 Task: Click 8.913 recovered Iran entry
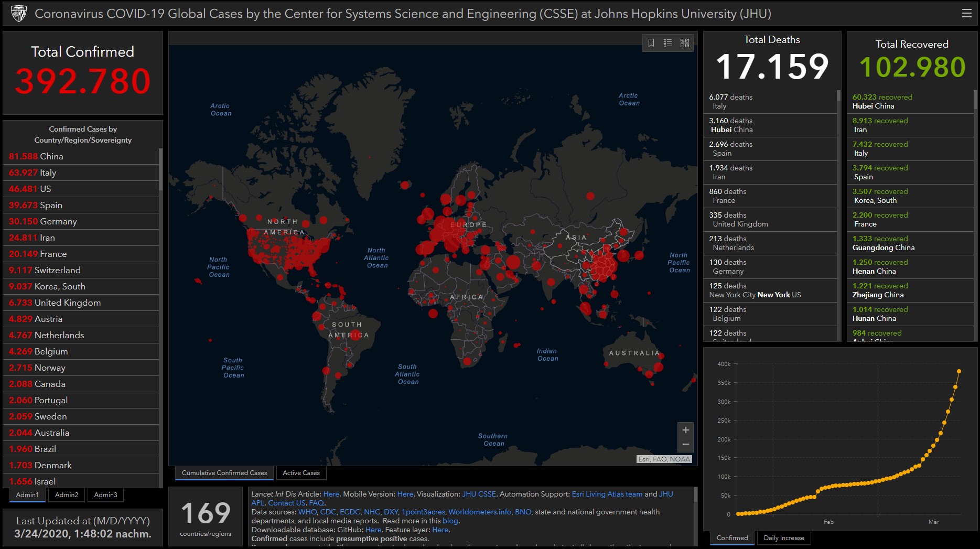coord(910,125)
